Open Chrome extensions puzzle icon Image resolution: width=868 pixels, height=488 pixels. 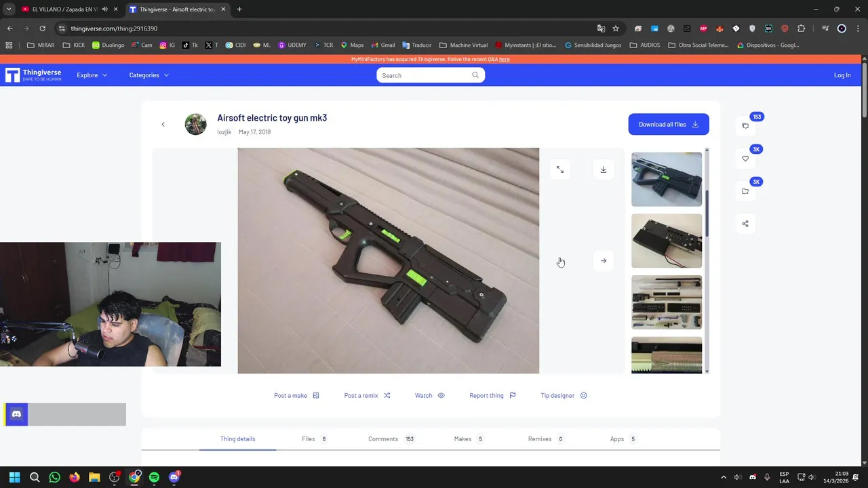click(x=801, y=28)
